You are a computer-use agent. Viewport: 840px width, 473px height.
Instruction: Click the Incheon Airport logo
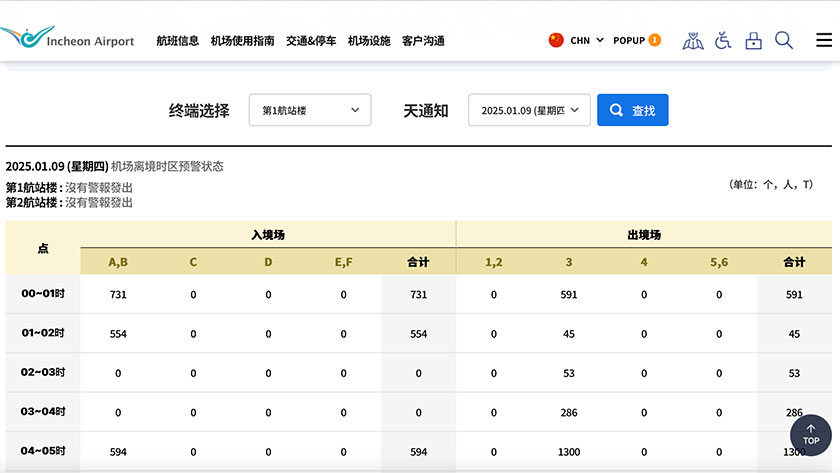68,39
